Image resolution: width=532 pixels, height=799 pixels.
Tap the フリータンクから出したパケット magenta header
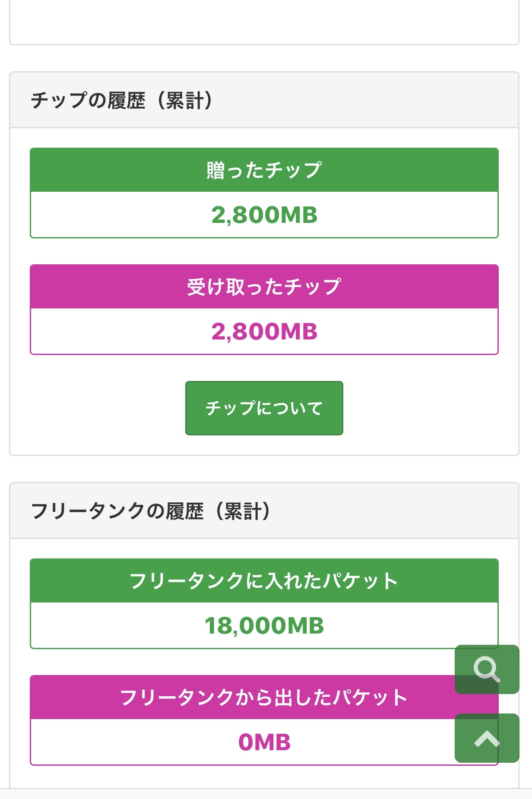click(x=264, y=698)
